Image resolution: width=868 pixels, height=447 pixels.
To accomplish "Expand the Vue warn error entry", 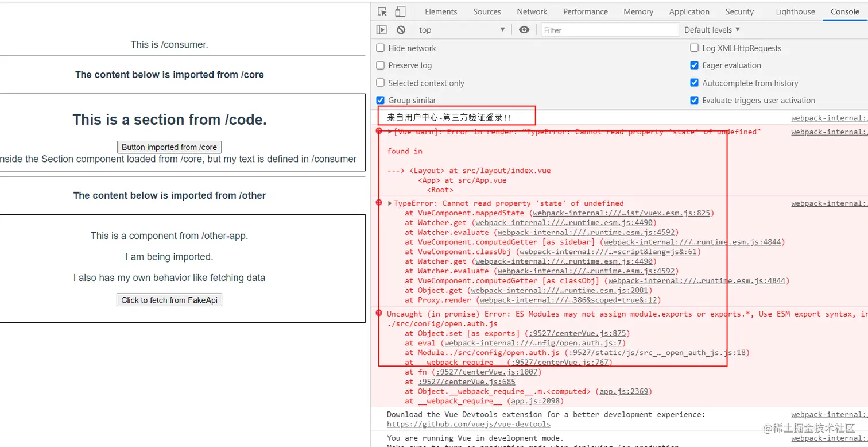I will click(x=390, y=132).
